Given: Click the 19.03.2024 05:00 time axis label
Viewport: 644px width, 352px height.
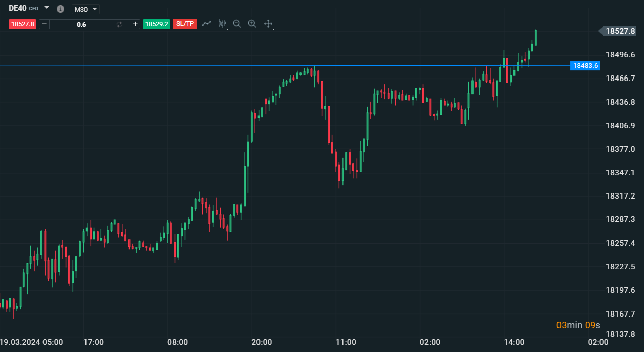Looking at the screenshot, I should (x=31, y=342).
